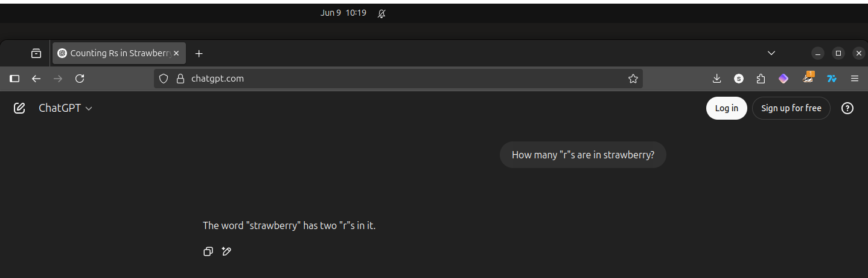Open the Firefox downloads panel
Screen dimensions: 868x278
click(x=716, y=79)
